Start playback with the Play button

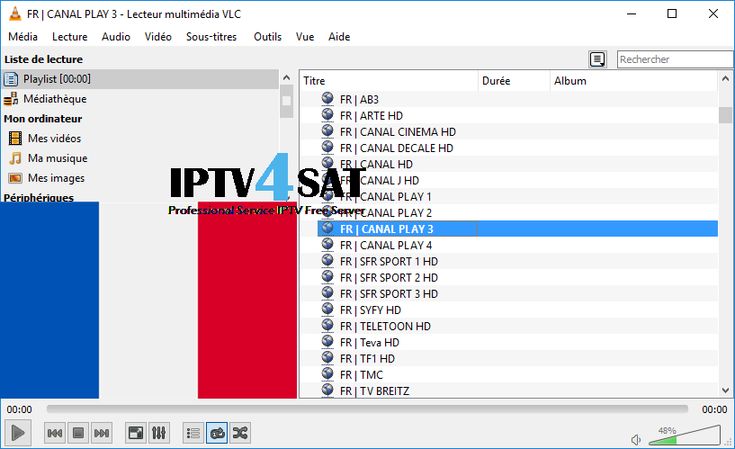(18, 433)
